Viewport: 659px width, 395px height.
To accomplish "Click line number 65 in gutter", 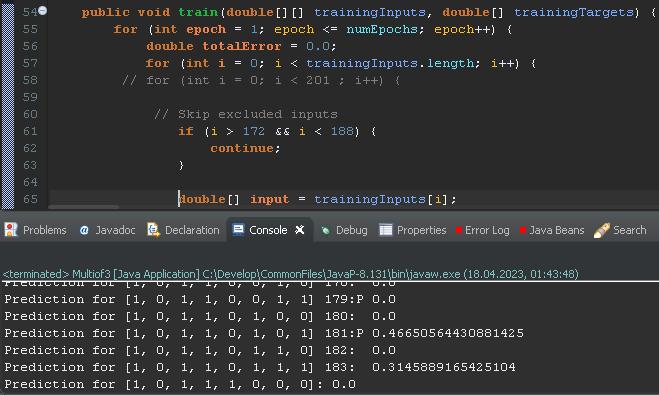I will click(x=30, y=199).
